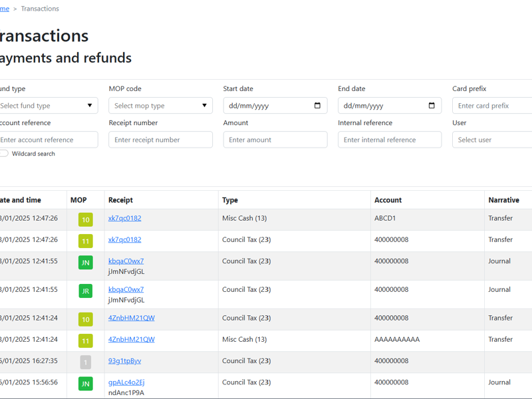Open receipt link 93g1tpByv
532x399 pixels.
(x=124, y=361)
